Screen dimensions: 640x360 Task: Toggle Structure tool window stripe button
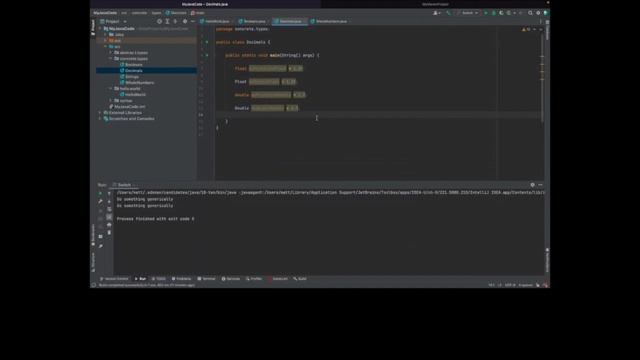(x=93, y=262)
